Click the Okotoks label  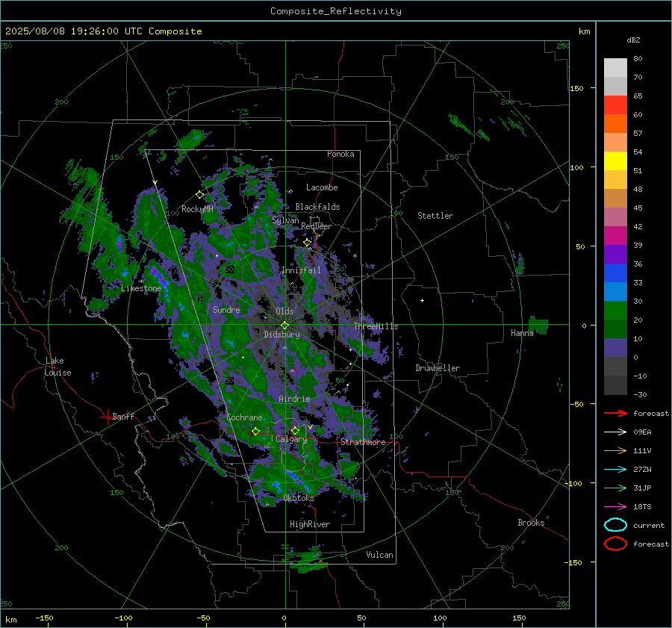click(299, 498)
